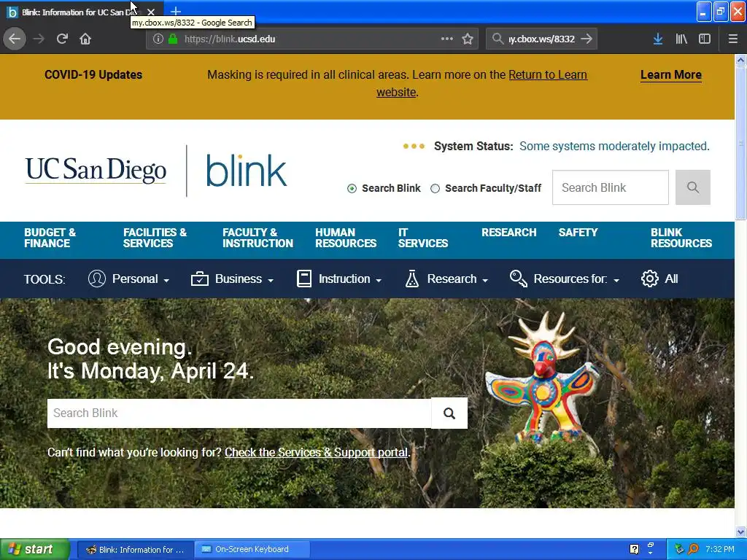Click the green padlock security icon
Viewport: 747px width, 560px height.
pos(173,39)
